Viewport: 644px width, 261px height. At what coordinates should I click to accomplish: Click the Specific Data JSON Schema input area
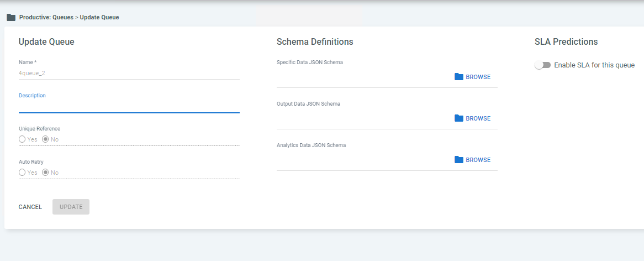(x=363, y=77)
